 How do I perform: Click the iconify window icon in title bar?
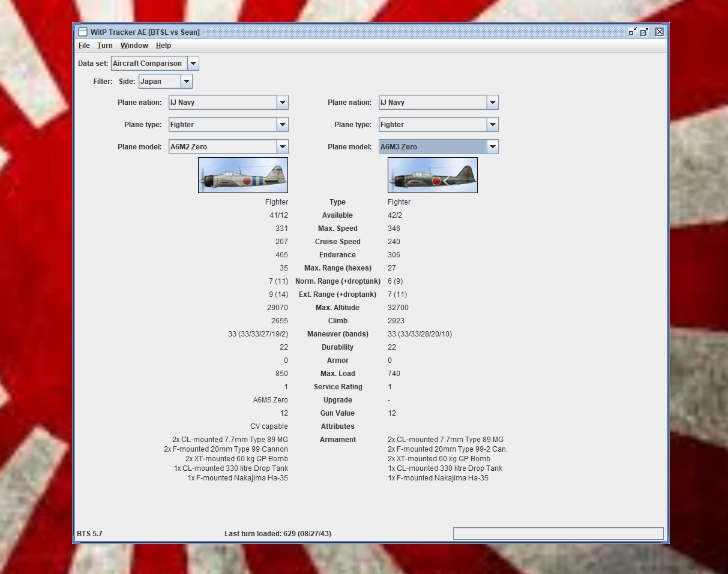(x=633, y=32)
